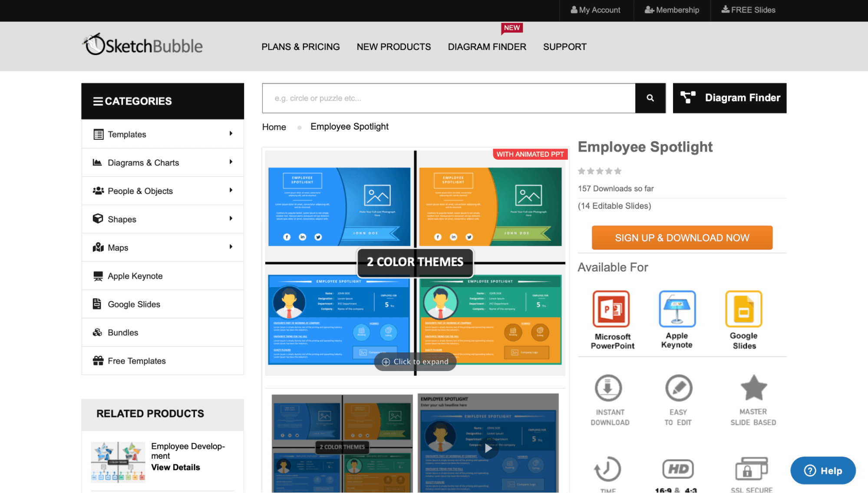Choose the Google Slides format icon
Screen dimensions: 868x493
point(743,309)
